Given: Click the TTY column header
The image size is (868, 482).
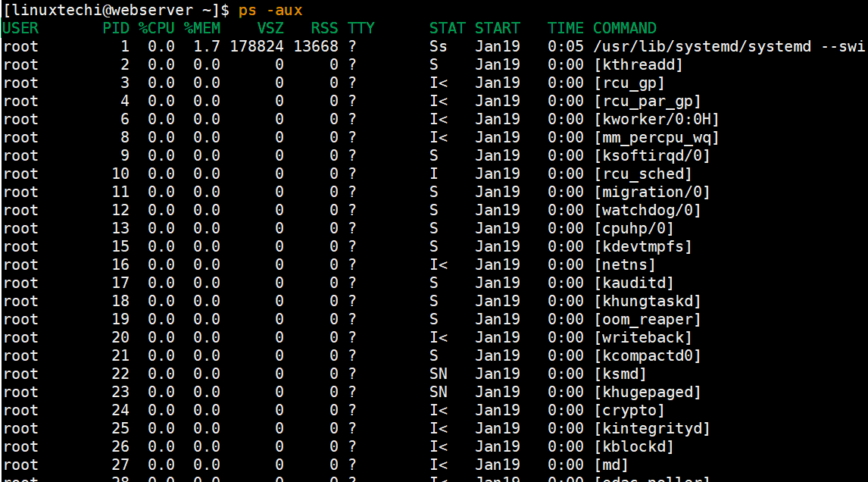Looking at the screenshot, I should pos(361,28).
